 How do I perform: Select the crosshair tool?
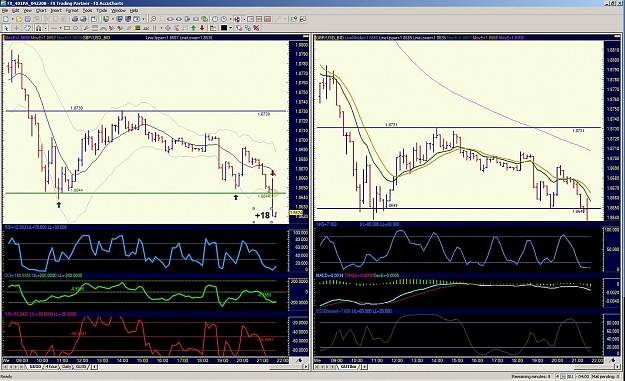click(16, 28)
